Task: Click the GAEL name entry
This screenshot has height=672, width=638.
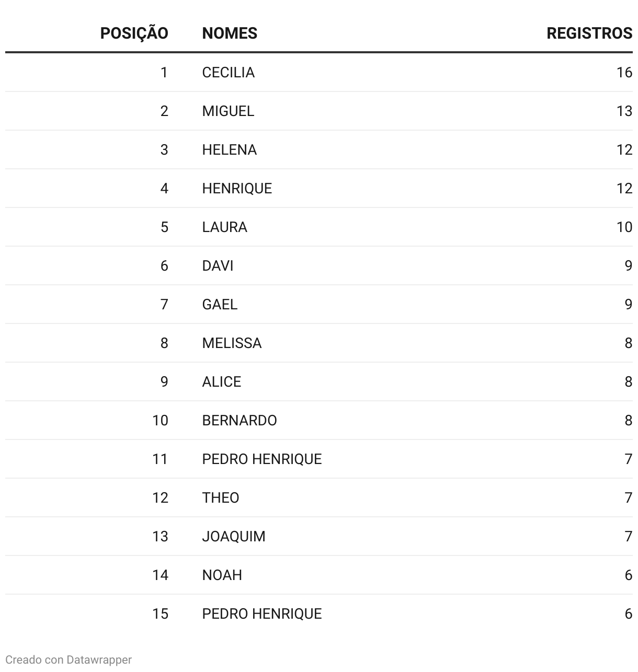Action: click(220, 304)
